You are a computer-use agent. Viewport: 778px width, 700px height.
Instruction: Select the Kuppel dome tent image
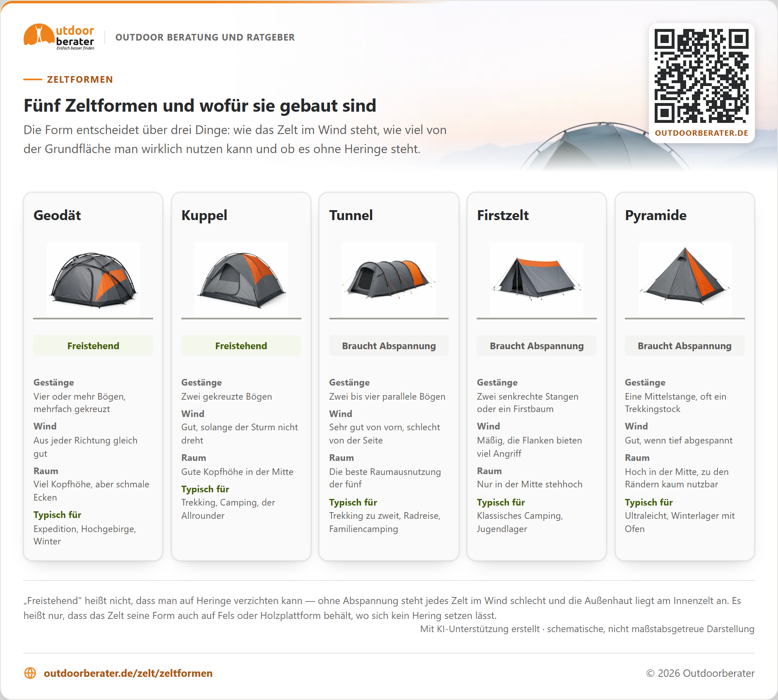click(x=241, y=280)
